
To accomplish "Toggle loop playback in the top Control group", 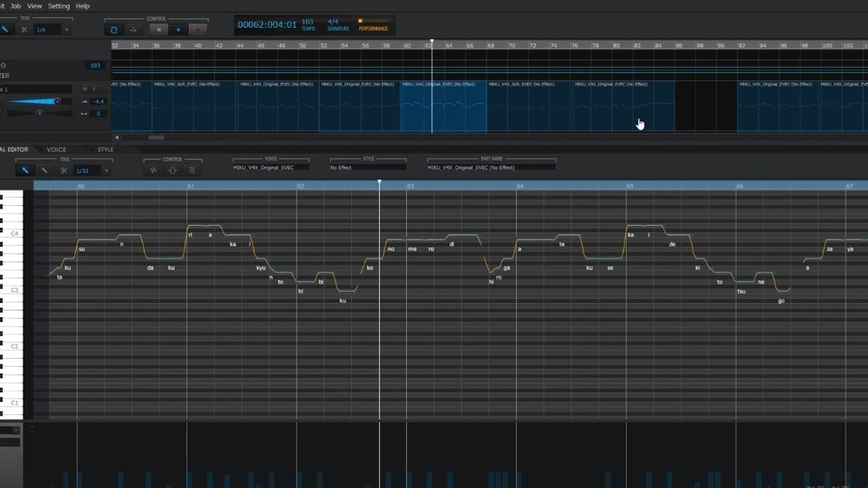I will pos(114,30).
